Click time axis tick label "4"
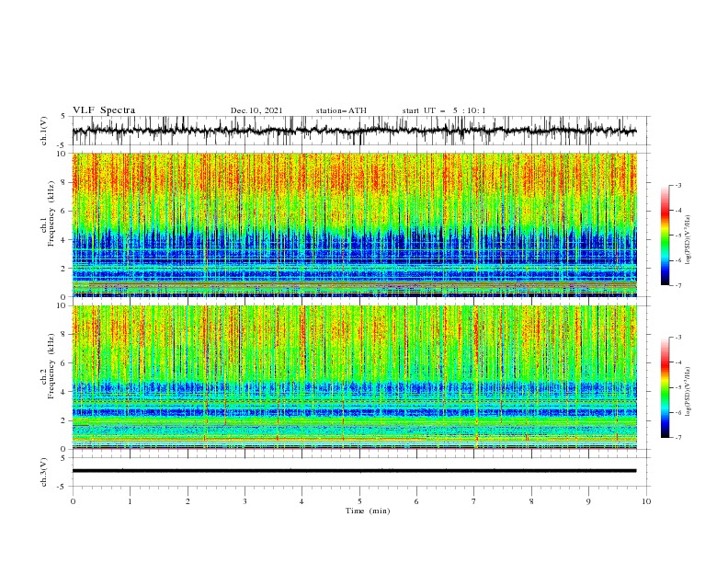Screen dimensions: 728x563 [301, 501]
